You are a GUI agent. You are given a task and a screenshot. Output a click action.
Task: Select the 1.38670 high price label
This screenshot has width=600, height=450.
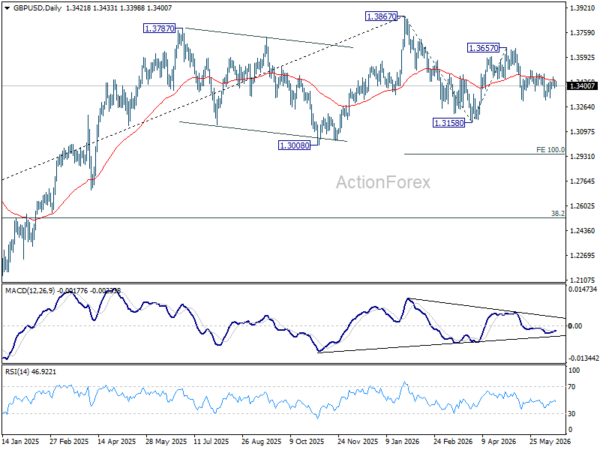click(x=381, y=16)
